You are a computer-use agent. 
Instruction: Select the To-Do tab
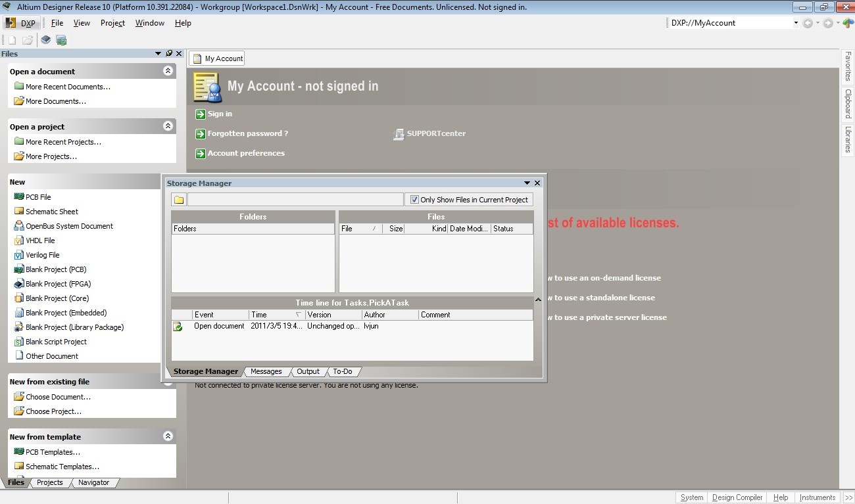tap(343, 371)
